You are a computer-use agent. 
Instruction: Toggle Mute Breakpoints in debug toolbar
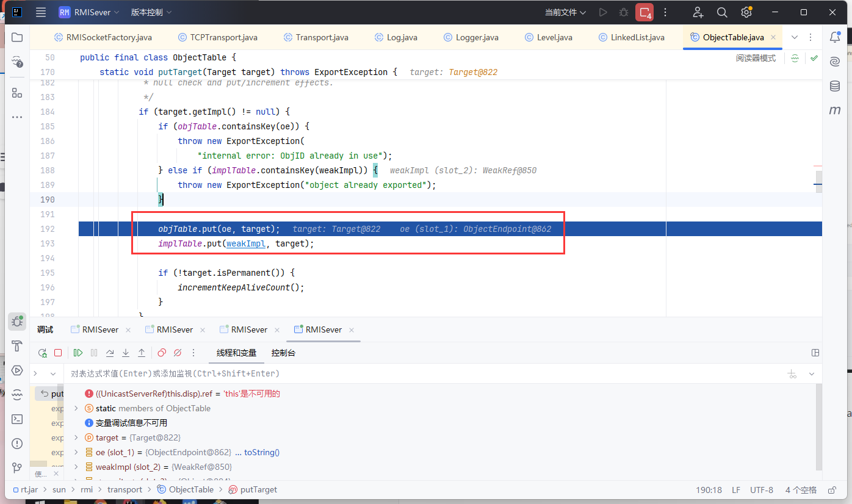click(x=178, y=353)
